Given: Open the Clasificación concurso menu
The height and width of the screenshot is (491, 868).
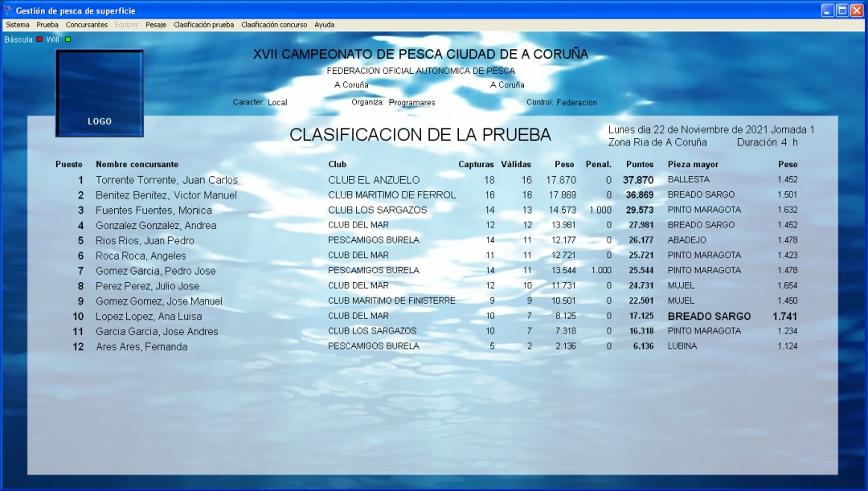Looking at the screenshot, I should click(x=274, y=25).
